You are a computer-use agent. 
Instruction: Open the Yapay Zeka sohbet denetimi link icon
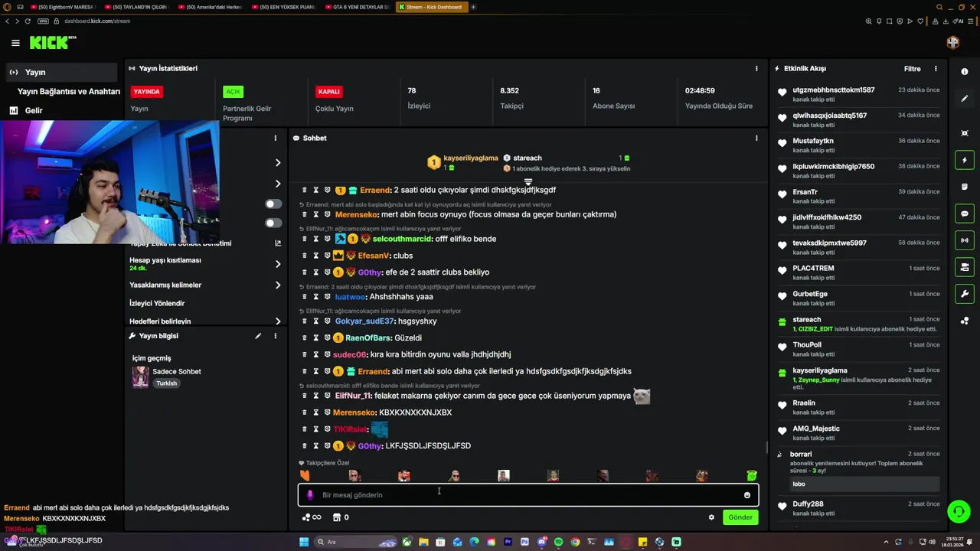click(278, 243)
